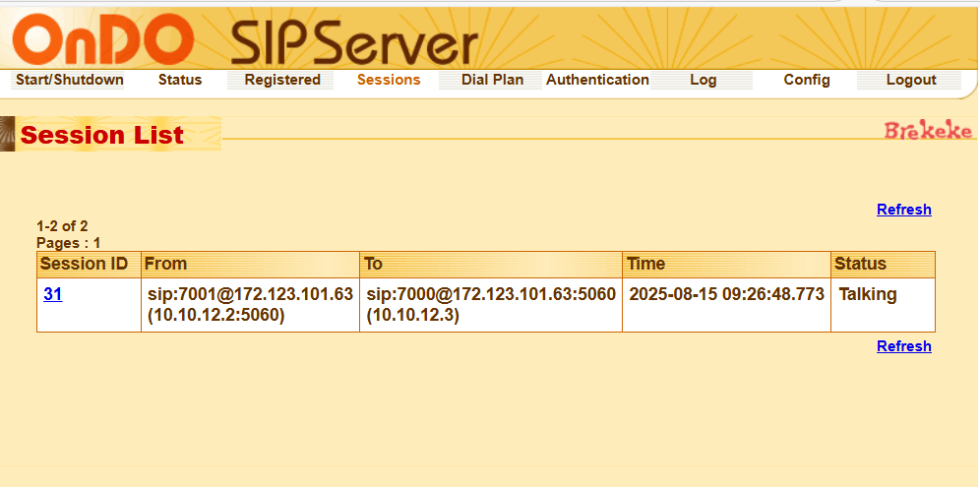Open the Log page

[x=704, y=80]
